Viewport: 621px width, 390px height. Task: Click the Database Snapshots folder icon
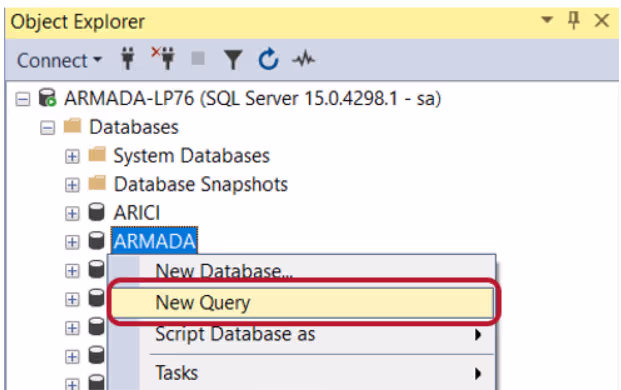tap(97, 183)
